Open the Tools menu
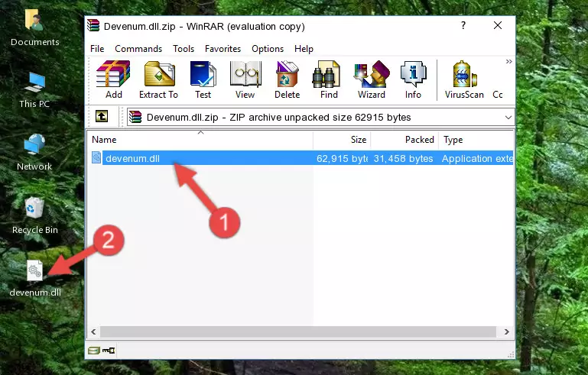This screenshot has width=588, height=375. click(184, 49)
